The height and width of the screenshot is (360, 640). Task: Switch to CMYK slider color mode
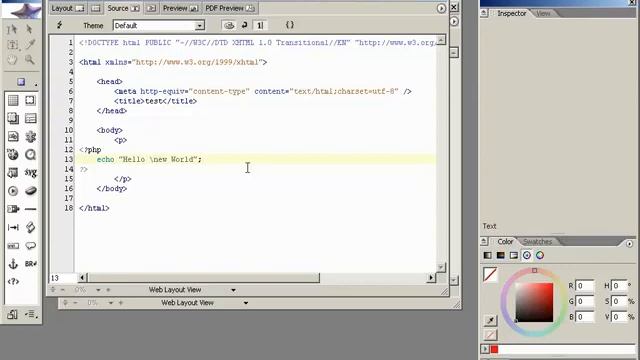[513, 255]
